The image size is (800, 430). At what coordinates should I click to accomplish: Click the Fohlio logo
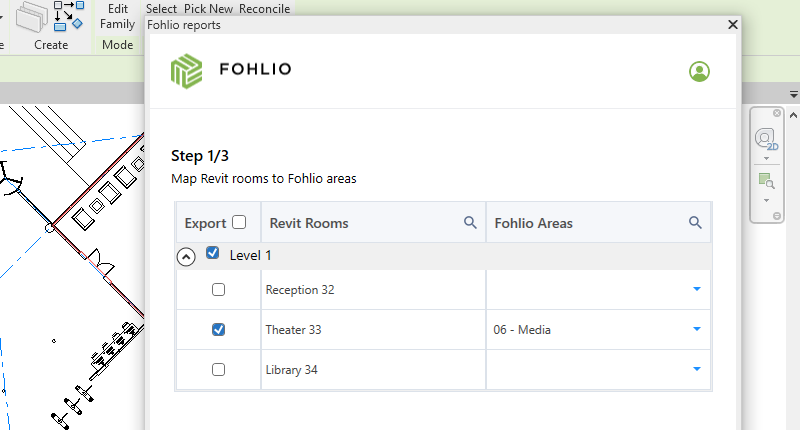point(231,71)
